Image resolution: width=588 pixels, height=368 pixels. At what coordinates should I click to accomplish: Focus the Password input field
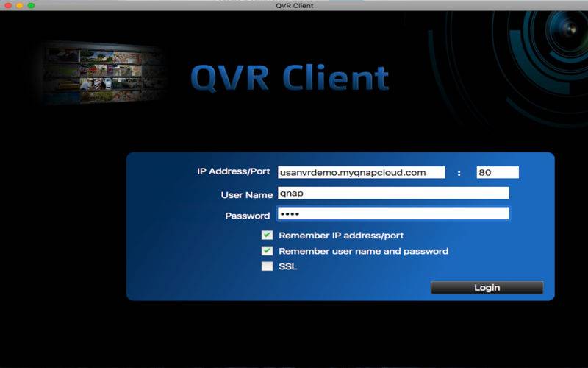click(x=393, y=213)
